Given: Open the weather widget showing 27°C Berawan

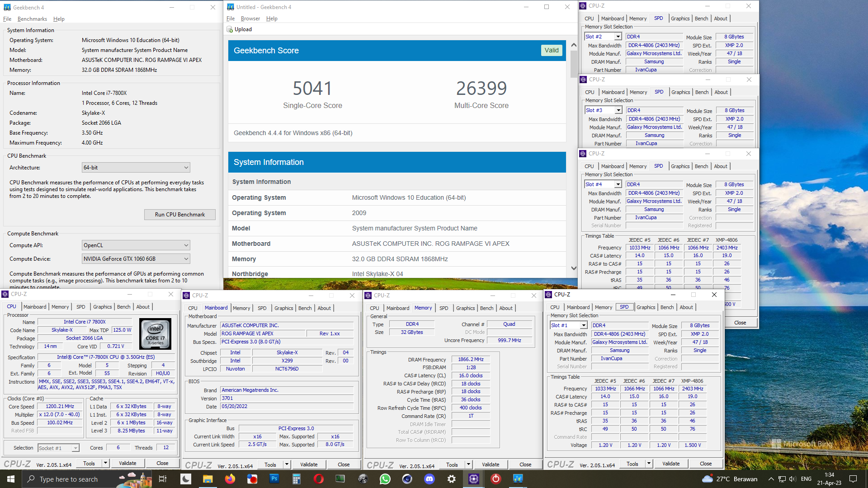Looking at the screenshot, I should [730, 479].
